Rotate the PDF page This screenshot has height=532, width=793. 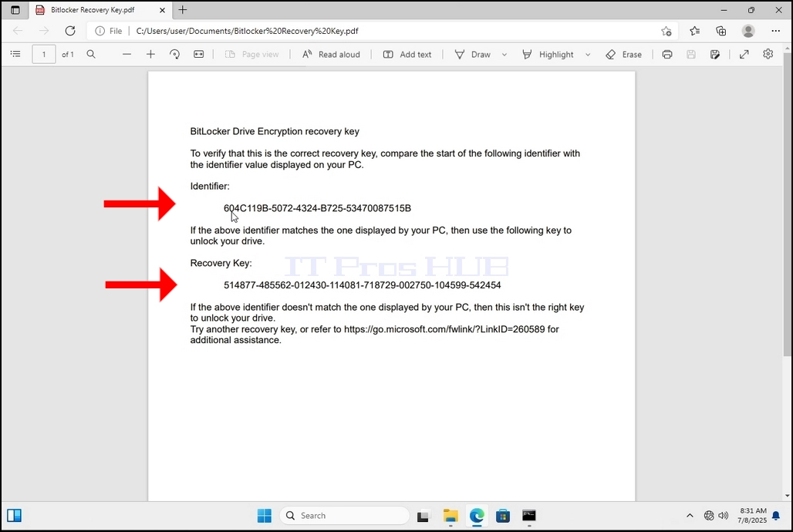[174, 54]
